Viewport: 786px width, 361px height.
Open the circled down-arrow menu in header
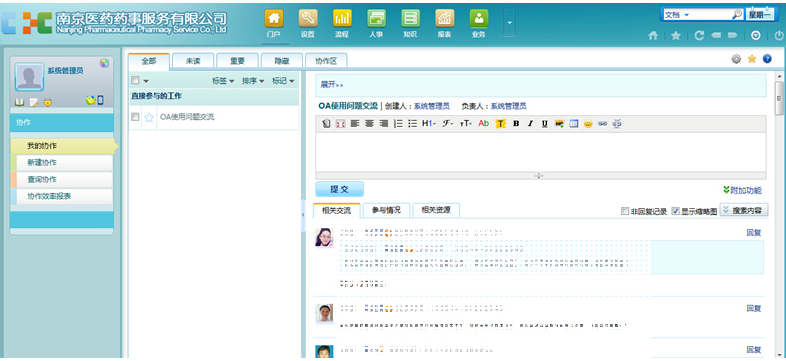tap(756, 36)
